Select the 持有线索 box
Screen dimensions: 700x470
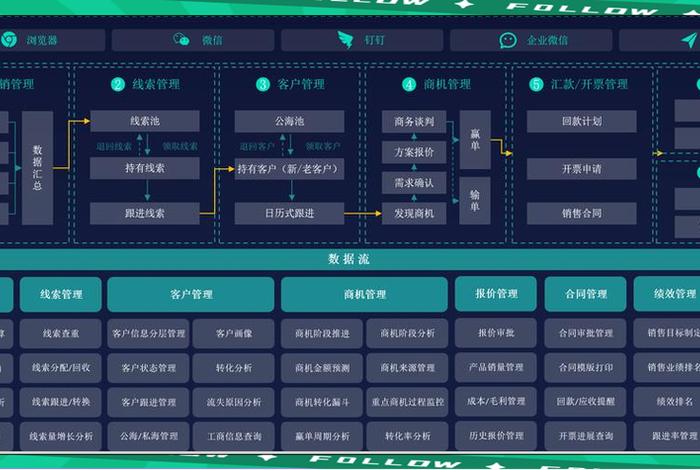pos(145,168)
